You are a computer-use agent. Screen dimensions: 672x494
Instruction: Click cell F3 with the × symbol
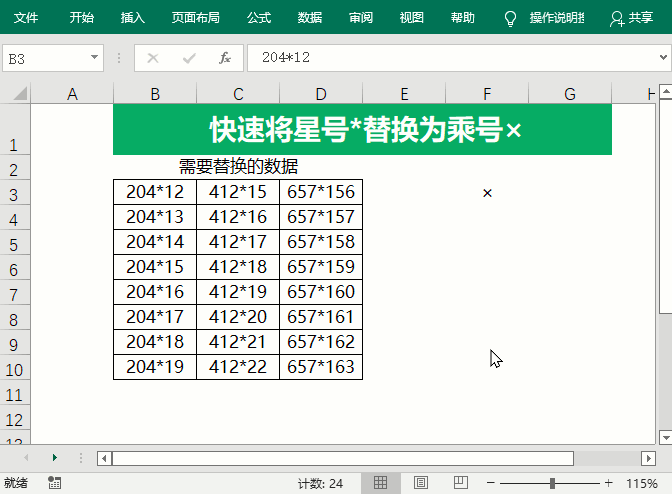tap(487, 192)
